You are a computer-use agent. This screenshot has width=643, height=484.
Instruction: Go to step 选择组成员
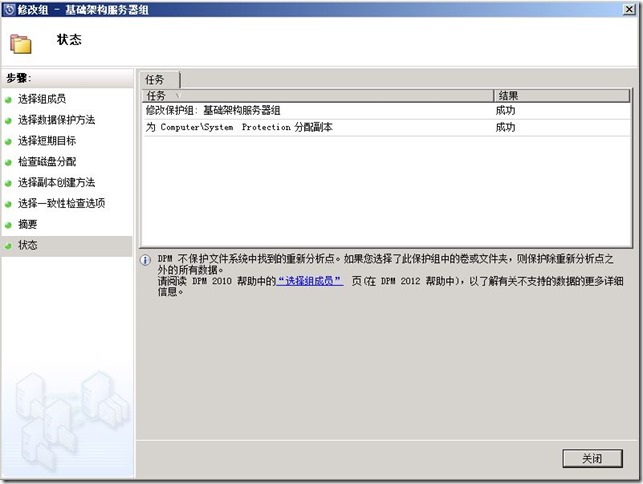[x=41, y=99]
